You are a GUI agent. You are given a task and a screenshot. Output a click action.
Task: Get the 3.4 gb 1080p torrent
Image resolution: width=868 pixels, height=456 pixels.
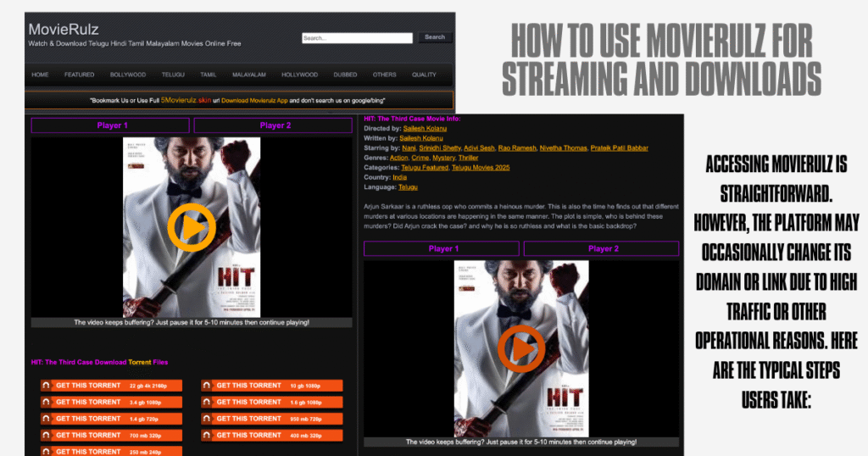tap(111, 403)
